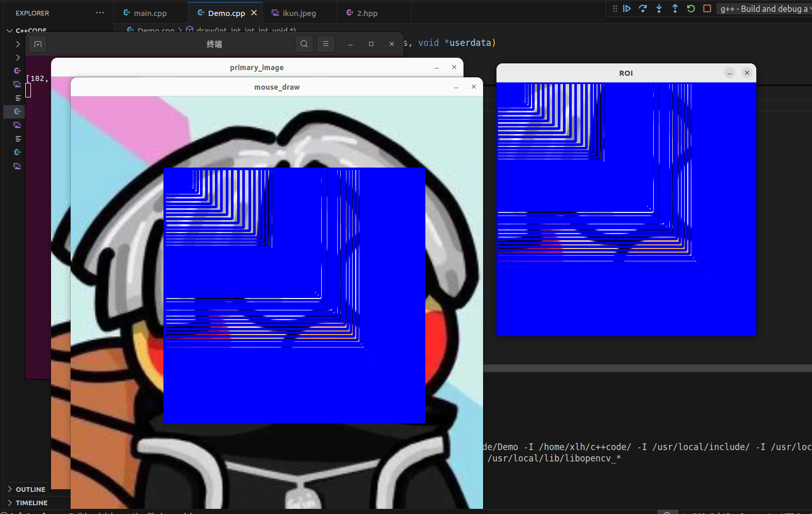Select the Demo.cpp editor tab
Viewport: 812px width, 514px height.
(226, 13)
